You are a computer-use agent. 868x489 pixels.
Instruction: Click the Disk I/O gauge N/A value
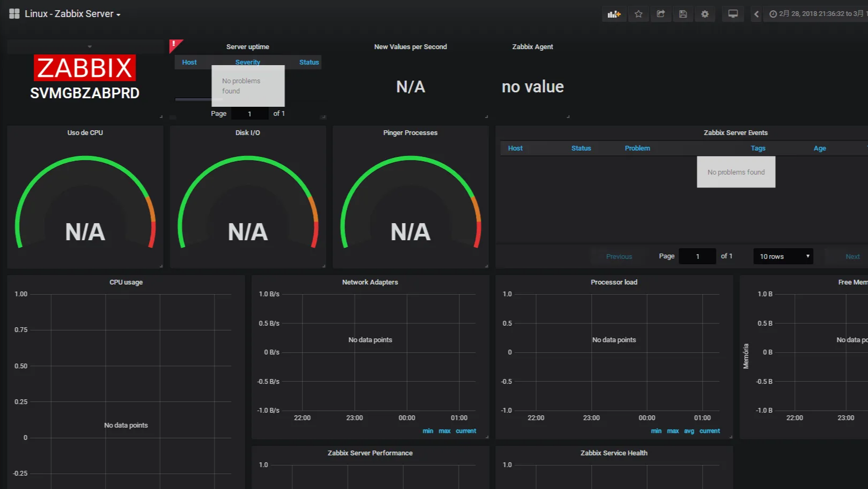pos(248,232)
